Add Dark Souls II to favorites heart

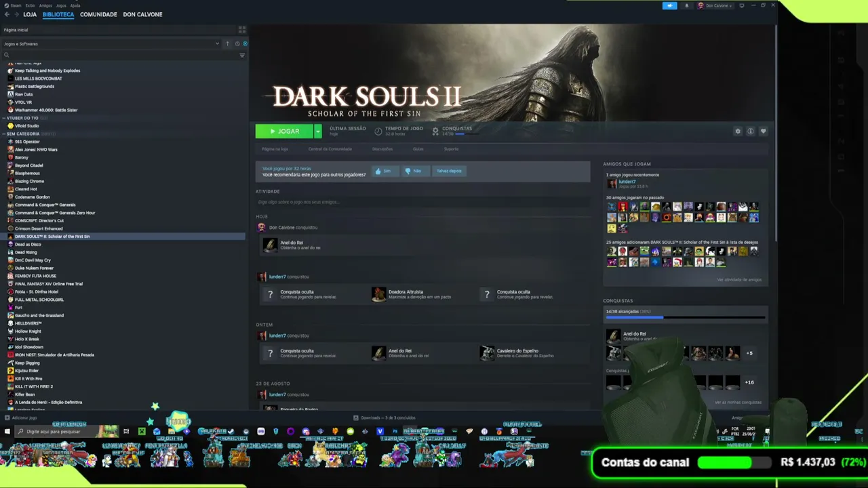point(763,131)
